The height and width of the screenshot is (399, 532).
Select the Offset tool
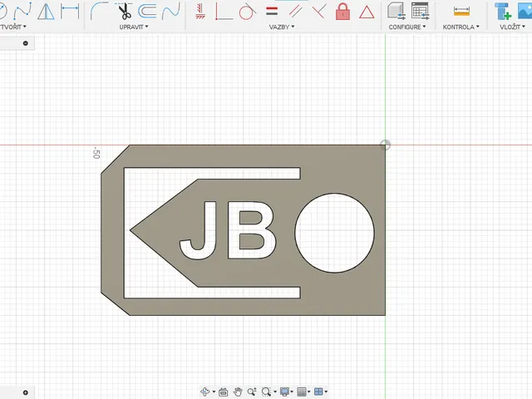pyautogui.click(x=147, y=11)
